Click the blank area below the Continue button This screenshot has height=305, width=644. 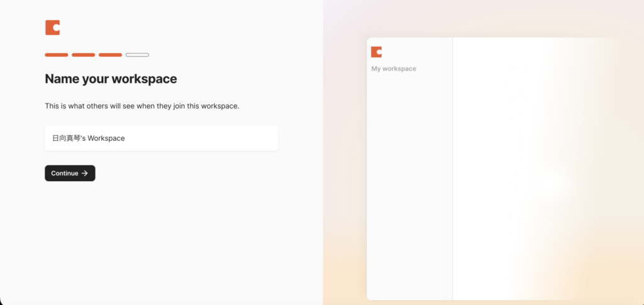tap(157, 239)
